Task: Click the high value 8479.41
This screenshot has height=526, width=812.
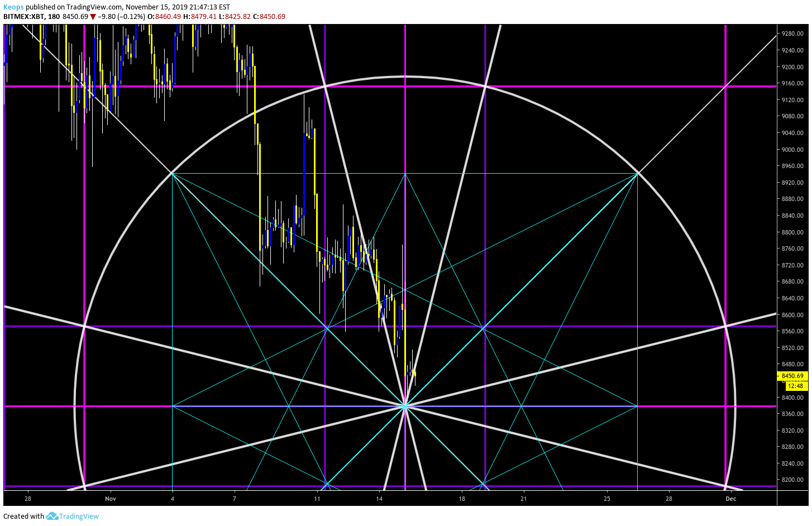Action: [x=204, y=16]
